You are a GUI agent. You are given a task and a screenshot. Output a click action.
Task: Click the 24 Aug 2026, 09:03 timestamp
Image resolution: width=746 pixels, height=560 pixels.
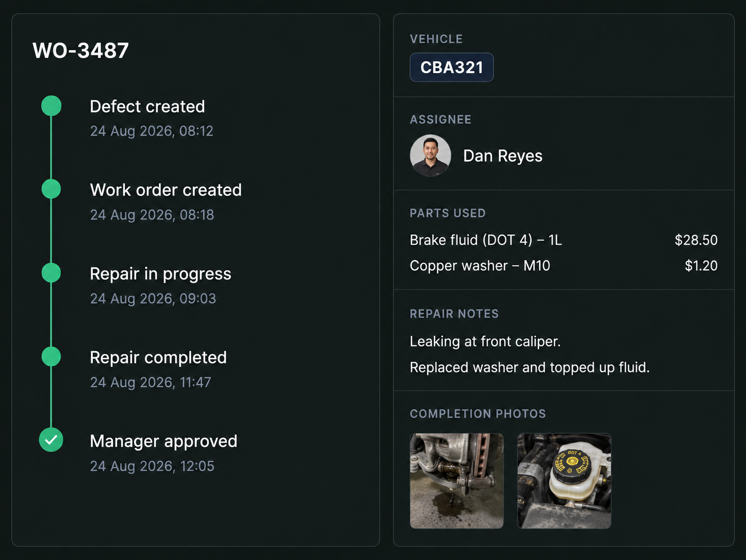[x=153, y=299]
